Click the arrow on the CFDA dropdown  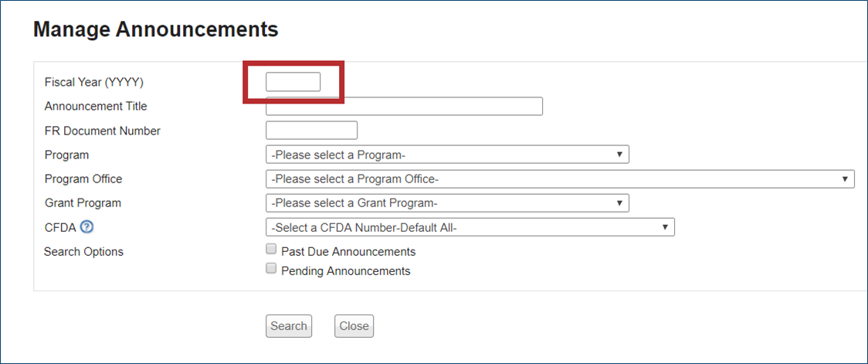click(x=665, y=227)
